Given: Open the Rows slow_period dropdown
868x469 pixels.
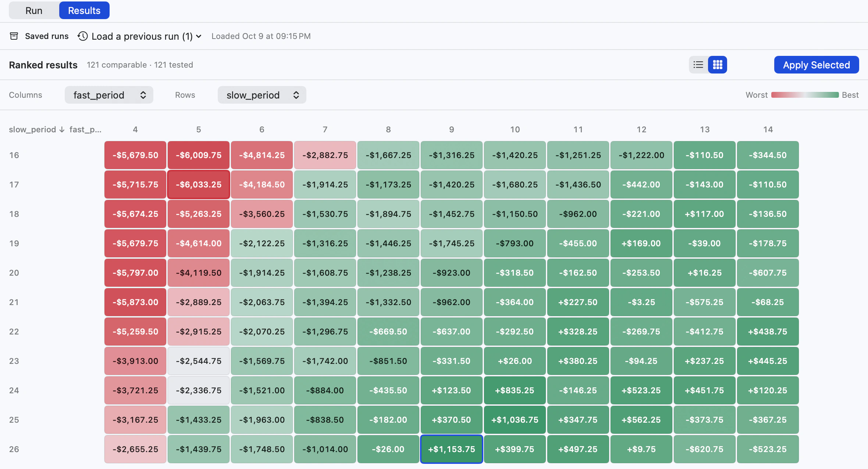Looking at the screenshot, I should (262, 95).
